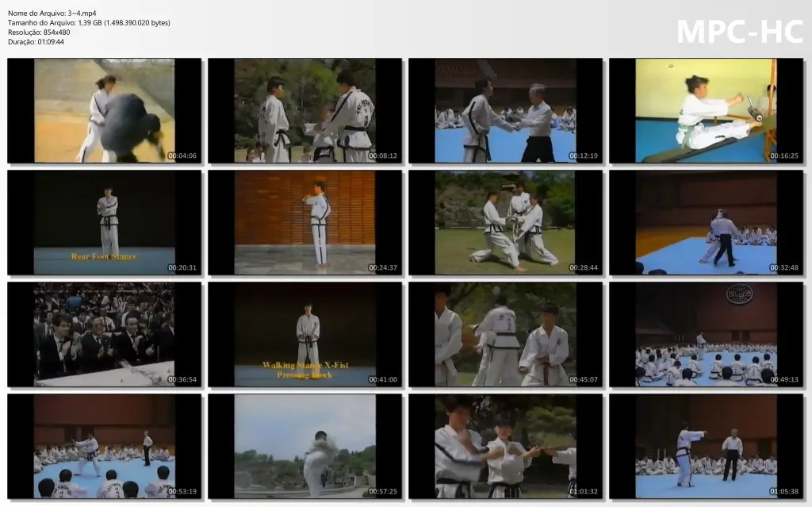Click the MPC-HC logo text
The image size is (812, 507).
click(x=740, y=32)
